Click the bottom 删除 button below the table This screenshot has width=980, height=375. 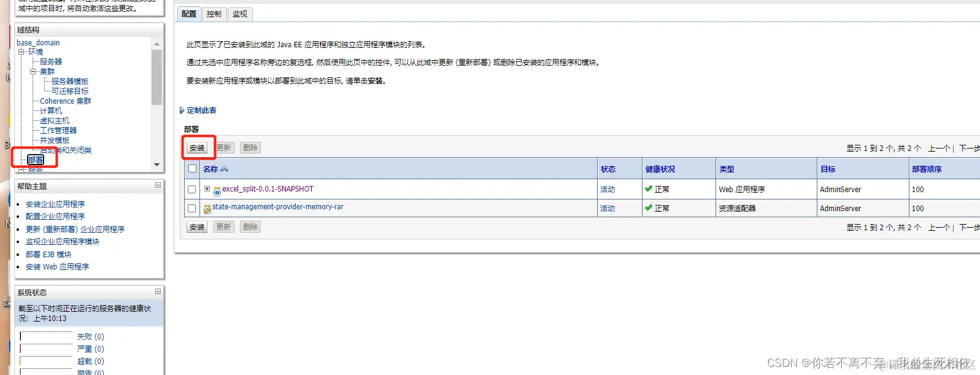pyautogui.click(x=250, y=227)
